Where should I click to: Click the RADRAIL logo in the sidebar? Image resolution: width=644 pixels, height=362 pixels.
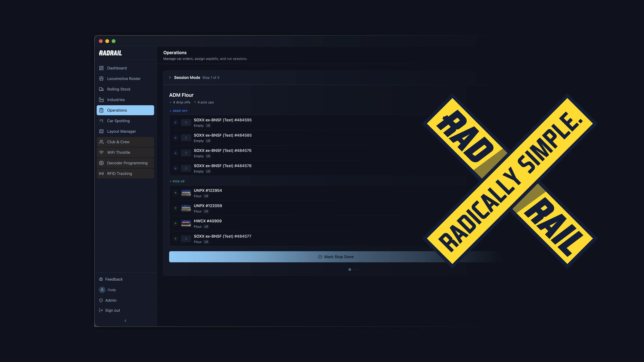click(110, 53)
